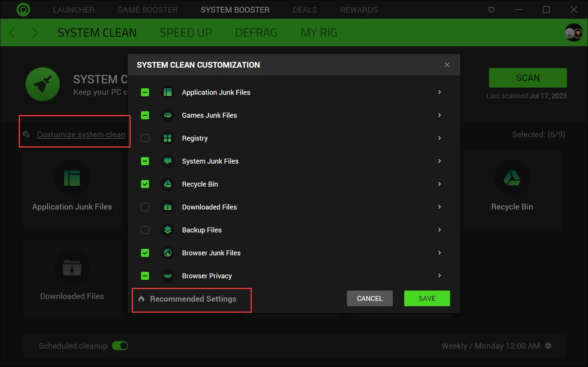Expand Downloaded Files chevron
Screen dimensions: 588x367
pyautogui.click(x=439, y=207)
